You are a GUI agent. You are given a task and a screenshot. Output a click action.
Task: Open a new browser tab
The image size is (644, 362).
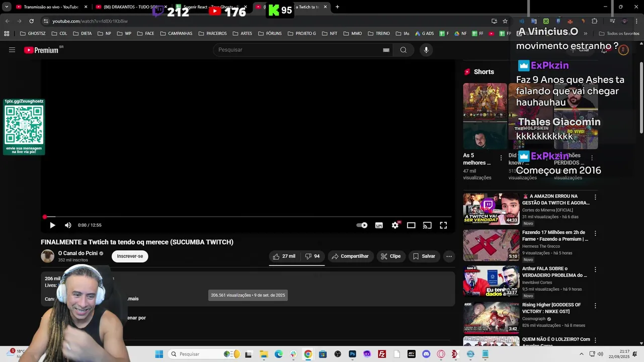(x=337, y=7)
